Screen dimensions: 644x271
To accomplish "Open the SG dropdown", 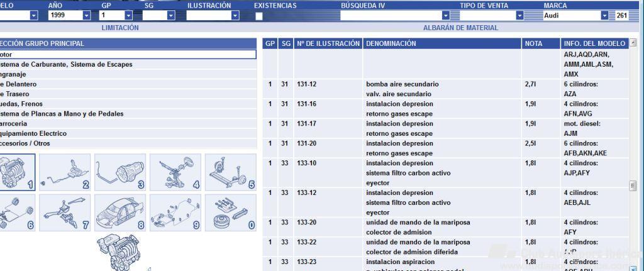I will click(171, 15).
